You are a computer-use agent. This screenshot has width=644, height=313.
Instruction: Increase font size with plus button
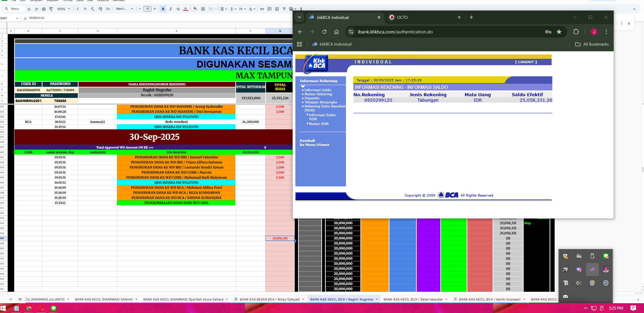(155, 9)
